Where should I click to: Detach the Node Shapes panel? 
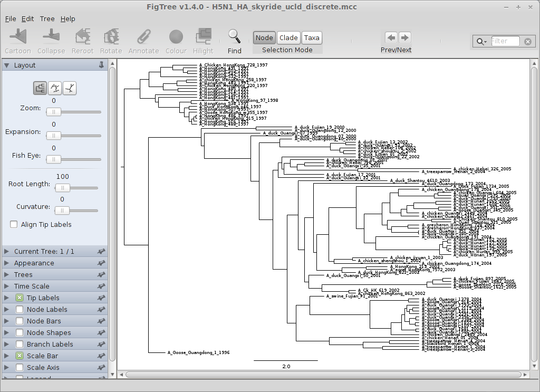(101, 333)
